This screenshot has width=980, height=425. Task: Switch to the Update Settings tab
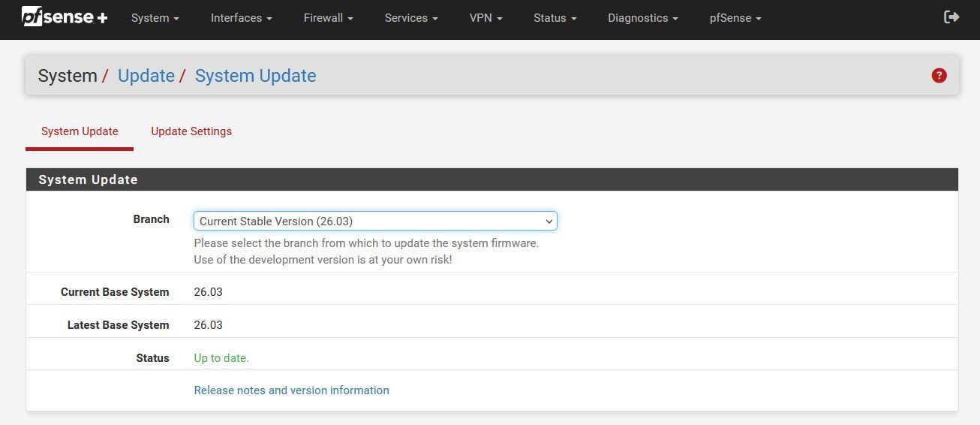(191, 131)
